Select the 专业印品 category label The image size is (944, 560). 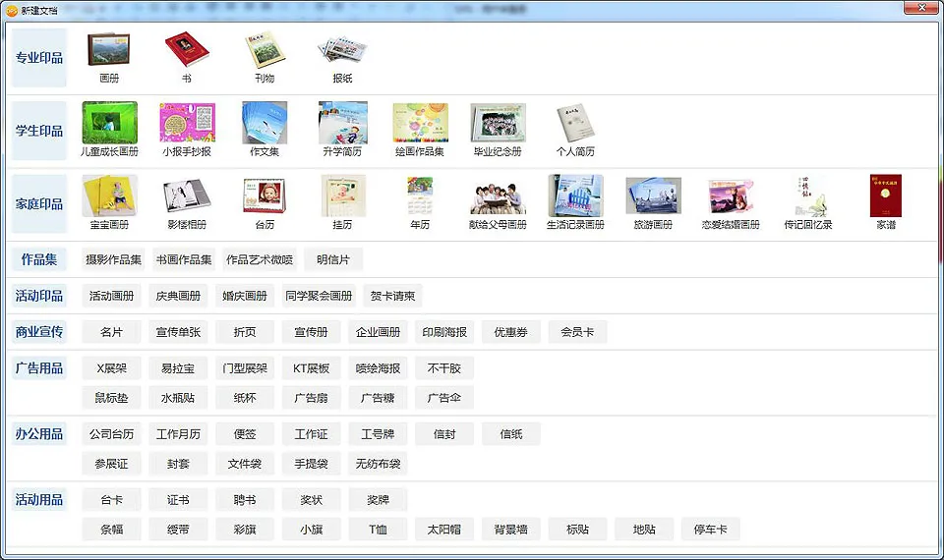tap(39, 58)
